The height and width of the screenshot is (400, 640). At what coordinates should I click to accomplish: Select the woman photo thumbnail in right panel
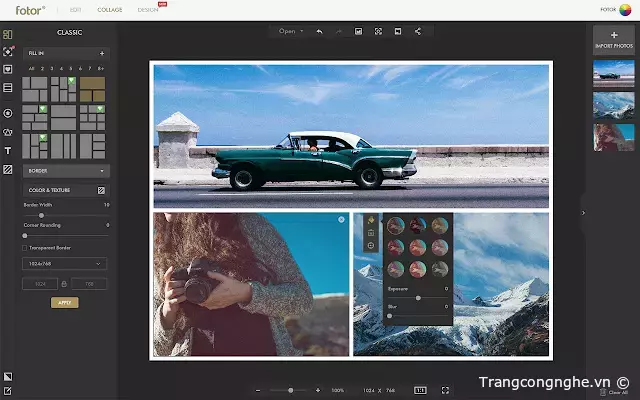click(x=613, y=138)
